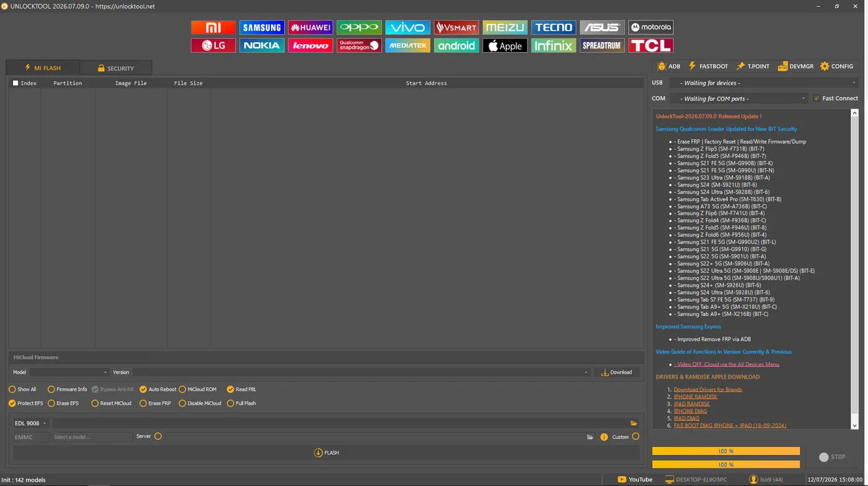Choose the Huawei brand logo

click(x=311, y=27)
